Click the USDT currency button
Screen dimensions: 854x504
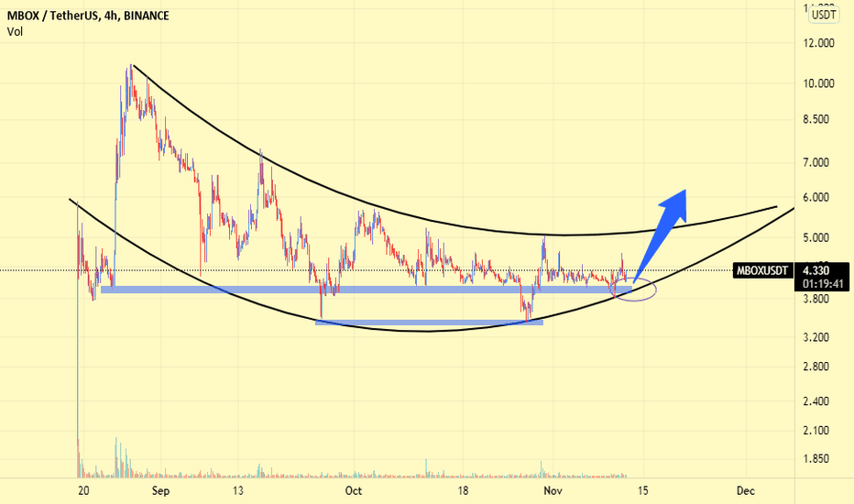[824, 15]
